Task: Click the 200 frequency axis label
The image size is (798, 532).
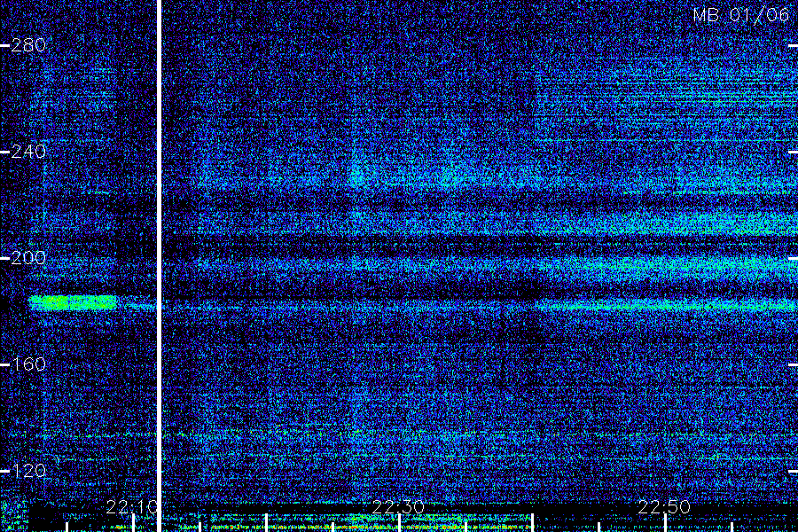Action: click(28, 258)
